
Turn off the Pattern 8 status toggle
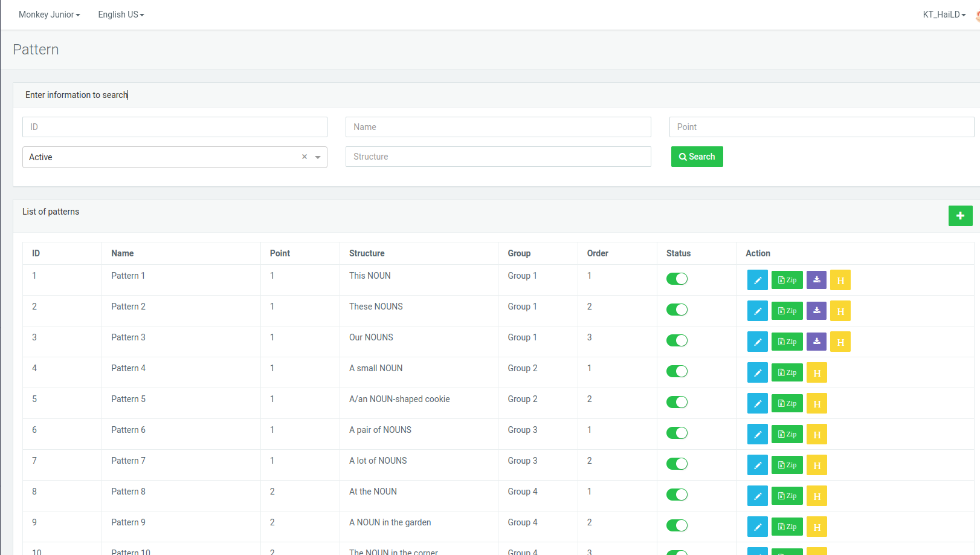[677, 495]
